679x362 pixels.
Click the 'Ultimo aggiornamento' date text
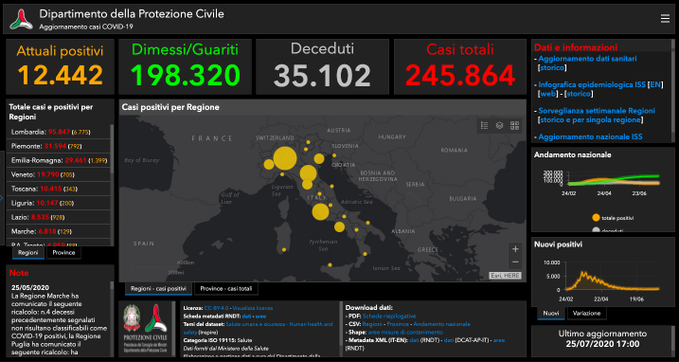(x=602, y=344)
